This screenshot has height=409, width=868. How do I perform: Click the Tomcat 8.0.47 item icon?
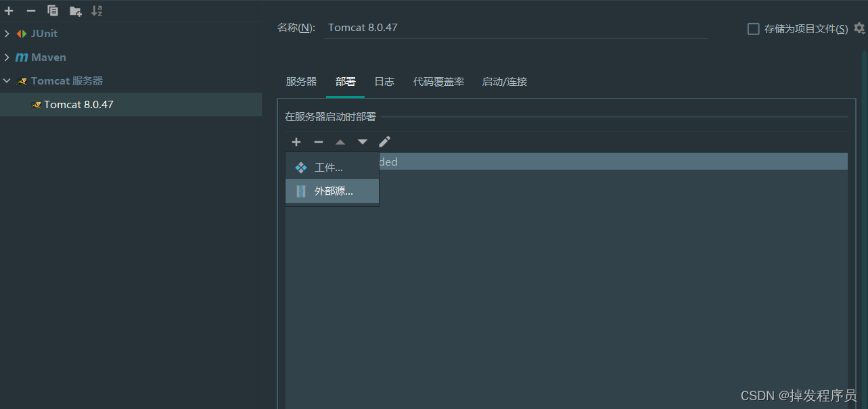(x=37, y=105)
